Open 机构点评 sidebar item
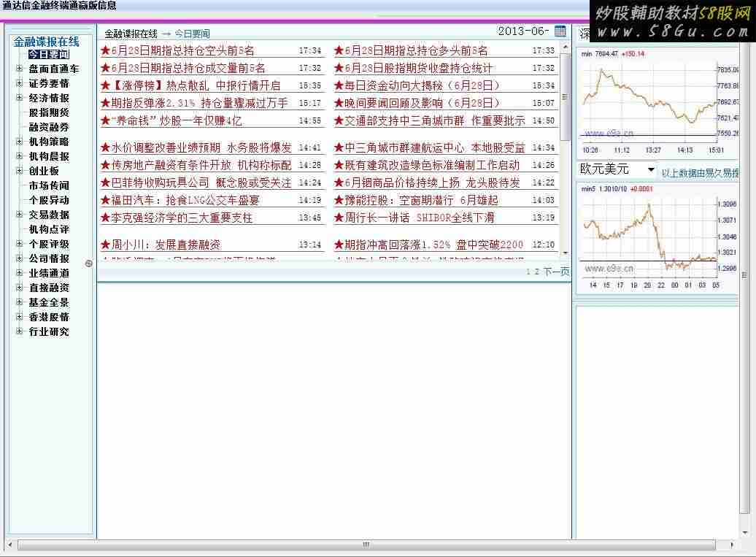The height and width of the screenshot is (557, 756). pyautogui.click(x=49, y=229)
